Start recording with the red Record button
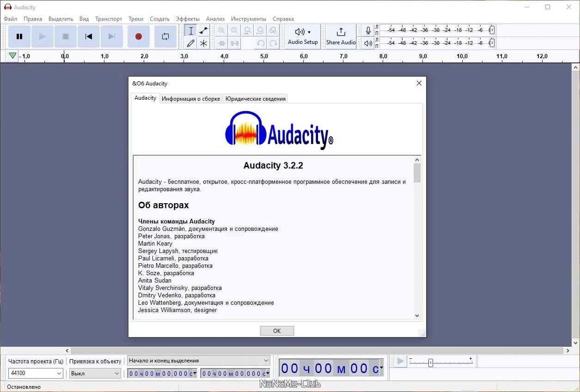This screenshot has height=392, width=580. 139,36
